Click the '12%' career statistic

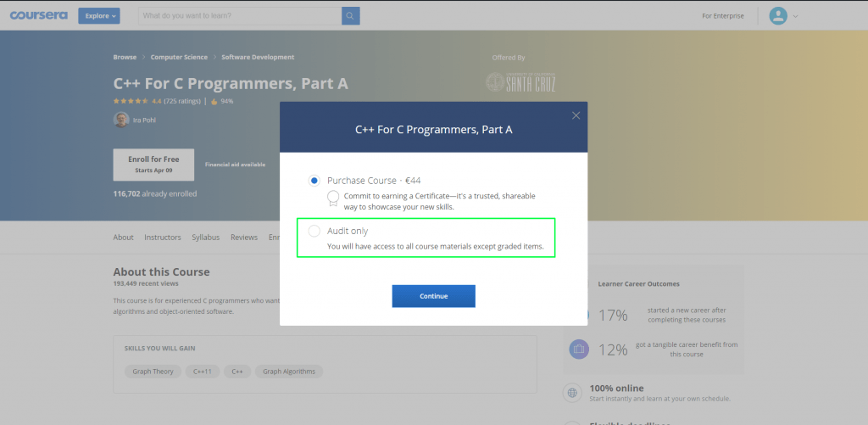coord(613,350)
